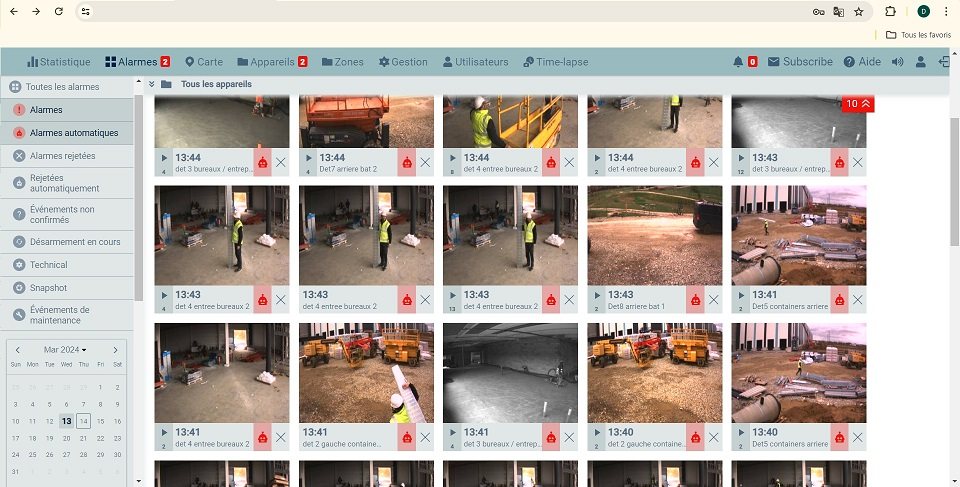This screenshot has height=487, width=960.
Task: Open Désarmement en cours filter
Action: [x=67, y=241]
